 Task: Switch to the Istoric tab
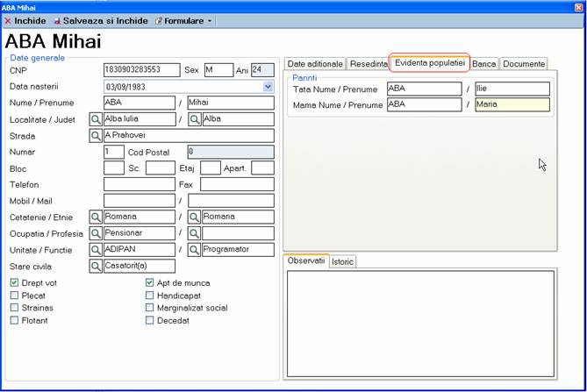[342, 262]
